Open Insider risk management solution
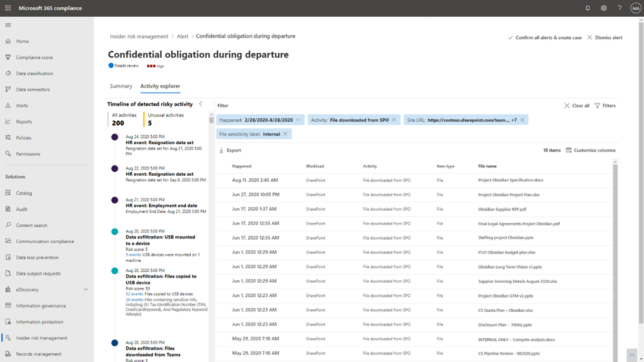This screenshot has height=362, width=644. [41, 338]
